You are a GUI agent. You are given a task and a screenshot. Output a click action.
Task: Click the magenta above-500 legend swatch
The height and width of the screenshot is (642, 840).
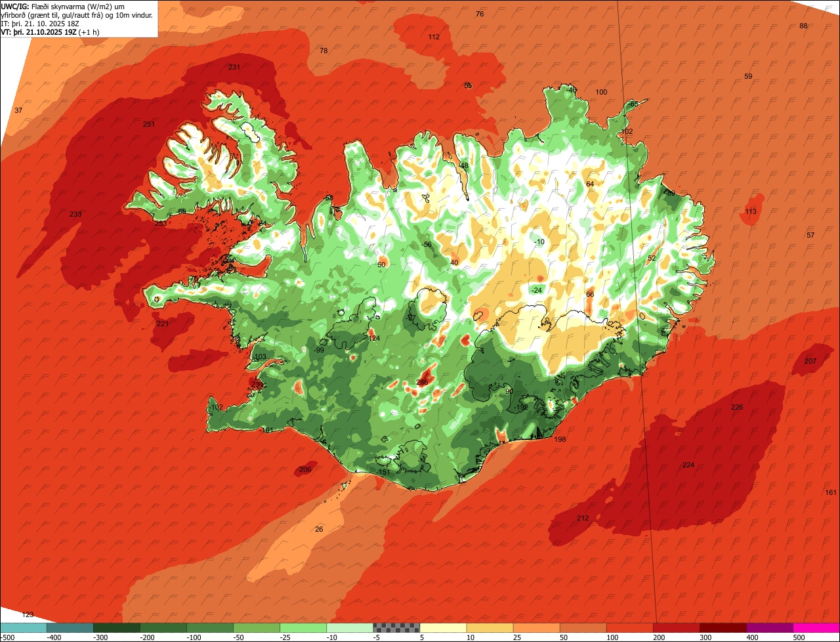click(x=816, y=628)
